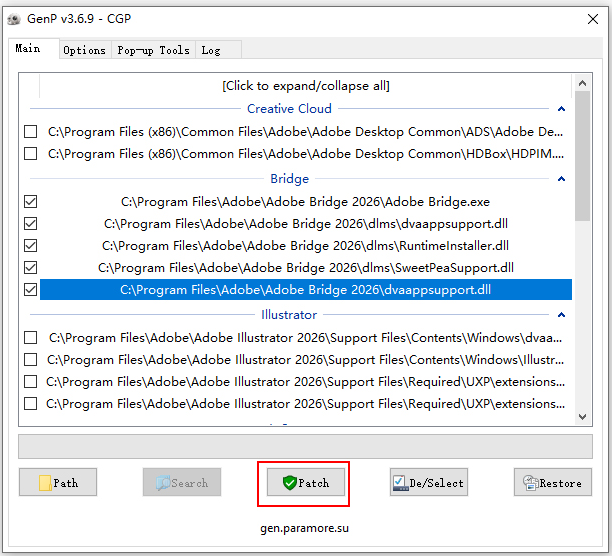
Task: Click the GenP app icon in title bar
Action: 14,19
